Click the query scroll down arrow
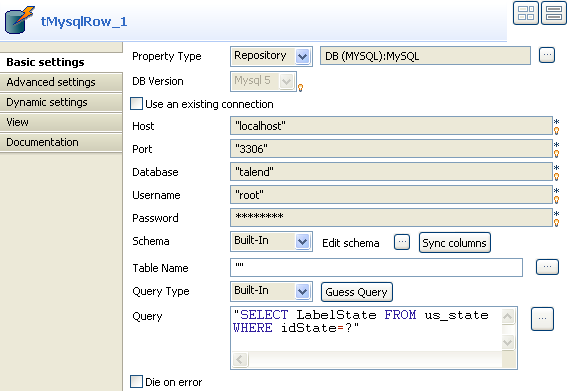The image size is (570, 391). tap(508, 342)
